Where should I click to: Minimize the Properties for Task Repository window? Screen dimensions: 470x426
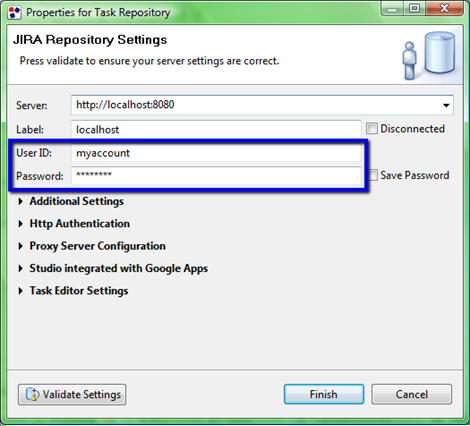[x=392, y=8]
